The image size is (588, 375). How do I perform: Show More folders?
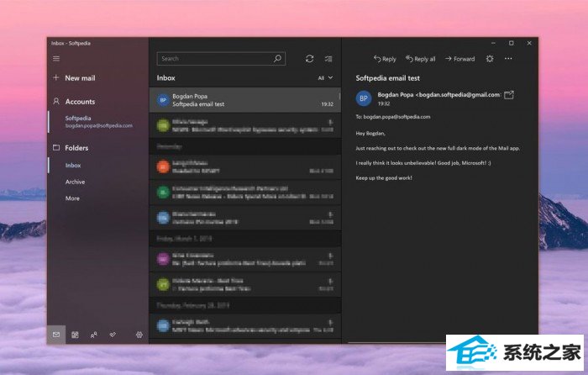[72, 198]
